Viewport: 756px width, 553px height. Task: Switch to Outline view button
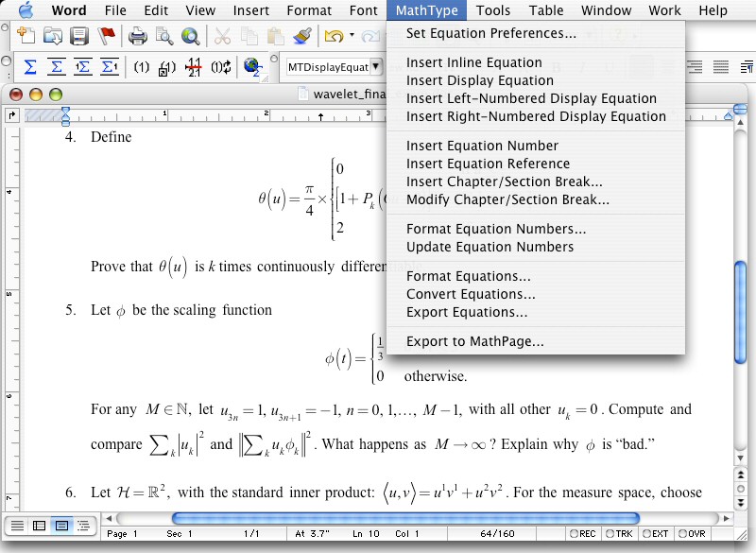click(84, 526)
